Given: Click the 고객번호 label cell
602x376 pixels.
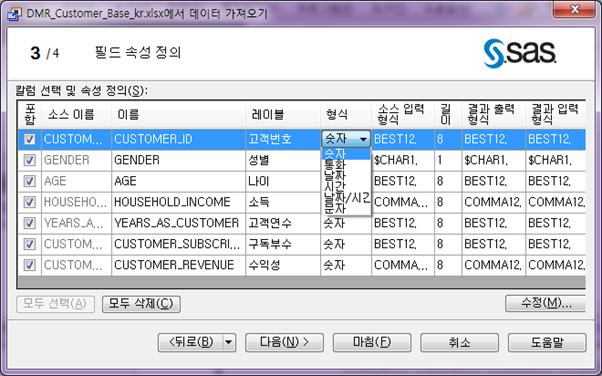Looking at the screenshot, I should click(x=283, y=139).
